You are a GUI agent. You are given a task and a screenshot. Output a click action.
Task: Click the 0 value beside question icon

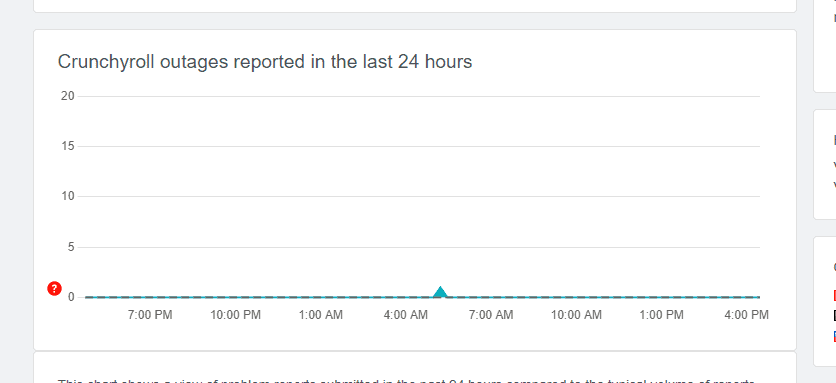point(71,297)
